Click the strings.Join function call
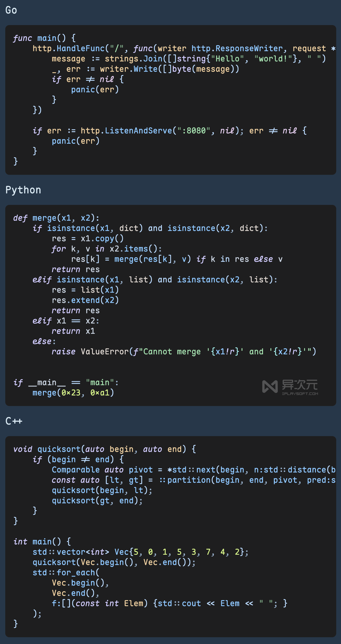 click(x=133, y=59)
